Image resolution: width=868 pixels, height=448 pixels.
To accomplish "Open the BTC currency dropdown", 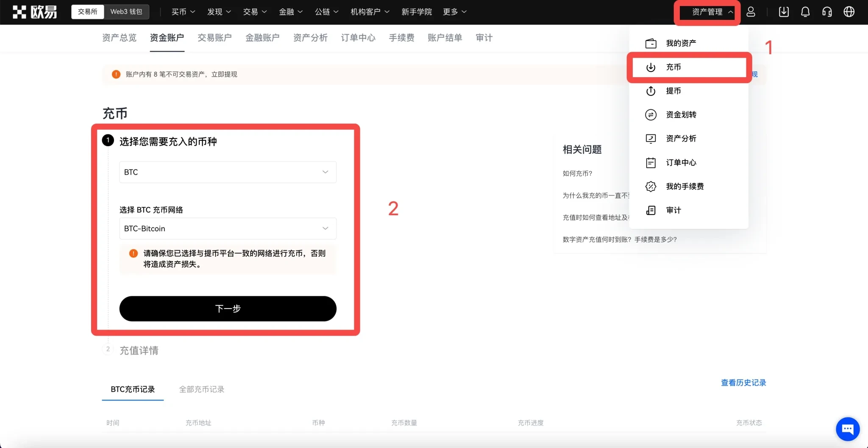I will click(x=228, y=172).
